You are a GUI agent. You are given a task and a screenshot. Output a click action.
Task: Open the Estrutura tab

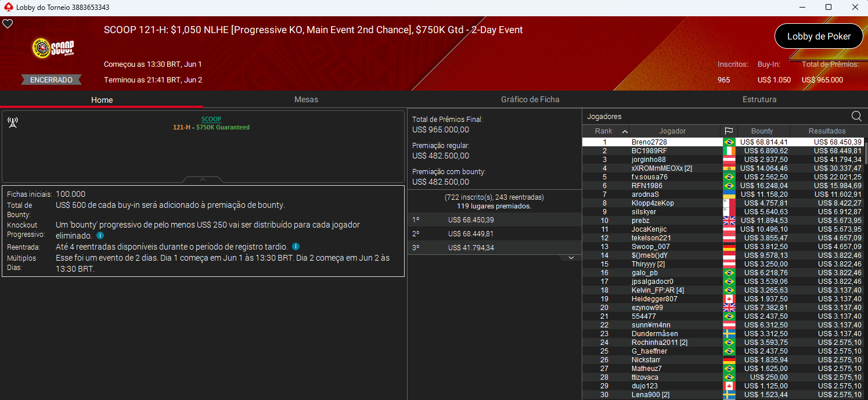coord(759,99)
